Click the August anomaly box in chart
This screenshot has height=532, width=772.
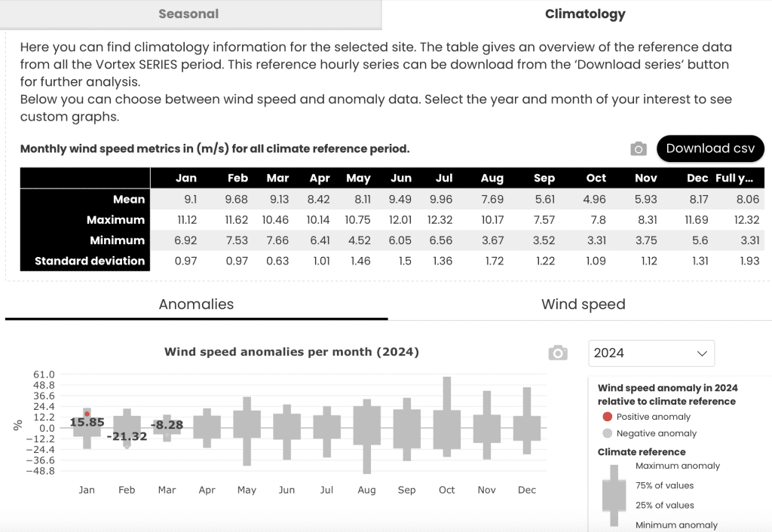[367, 425]
